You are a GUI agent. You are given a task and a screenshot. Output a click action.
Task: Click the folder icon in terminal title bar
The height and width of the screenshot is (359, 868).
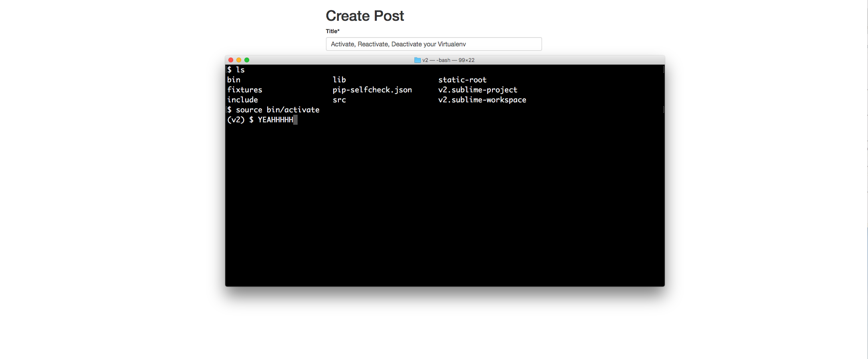417,60
